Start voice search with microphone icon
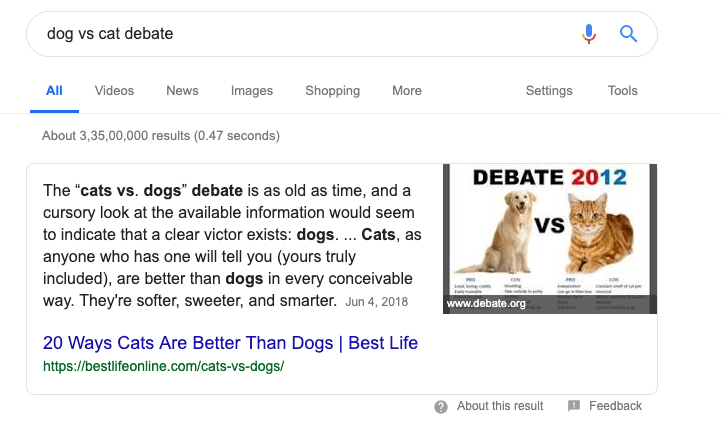The image size is (722, 421). pyautogui.click(x=588, y=34)
